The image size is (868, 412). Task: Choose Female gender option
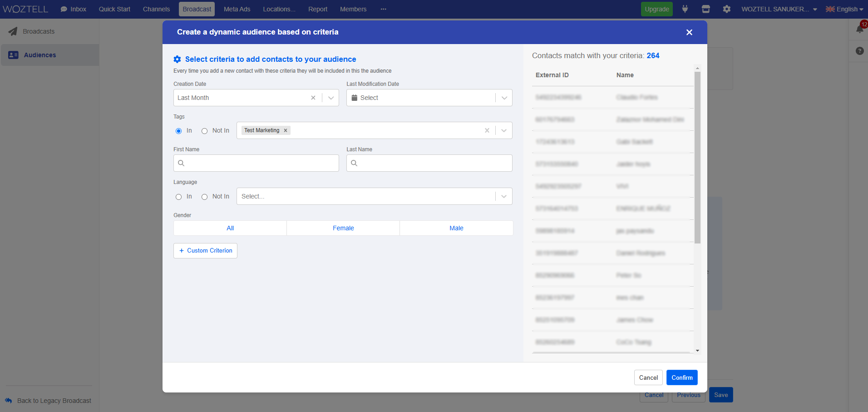[x=343, y=228]
